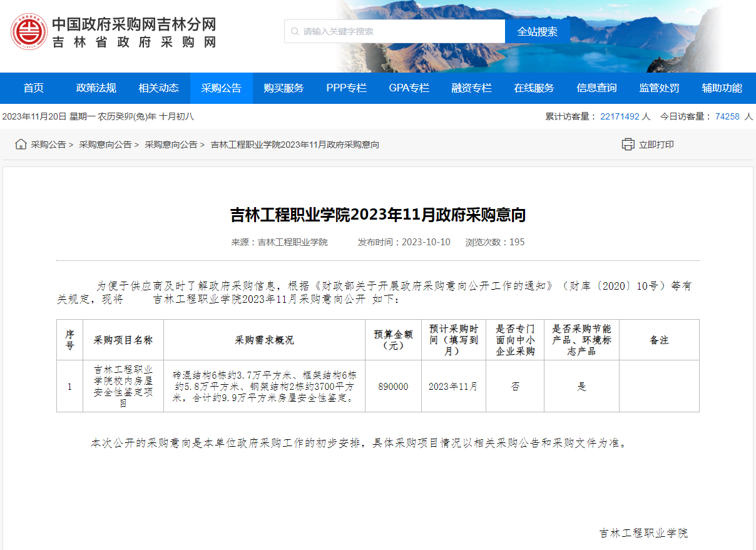Click today's visitor count 74258
This screenshot has width=756, height=550.
click(727, 116)
